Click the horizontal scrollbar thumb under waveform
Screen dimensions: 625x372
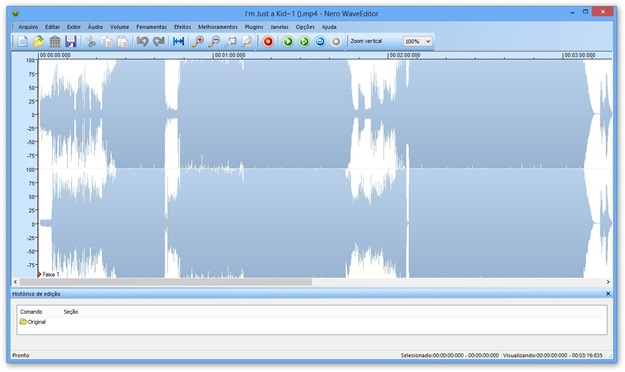(165, 282)
